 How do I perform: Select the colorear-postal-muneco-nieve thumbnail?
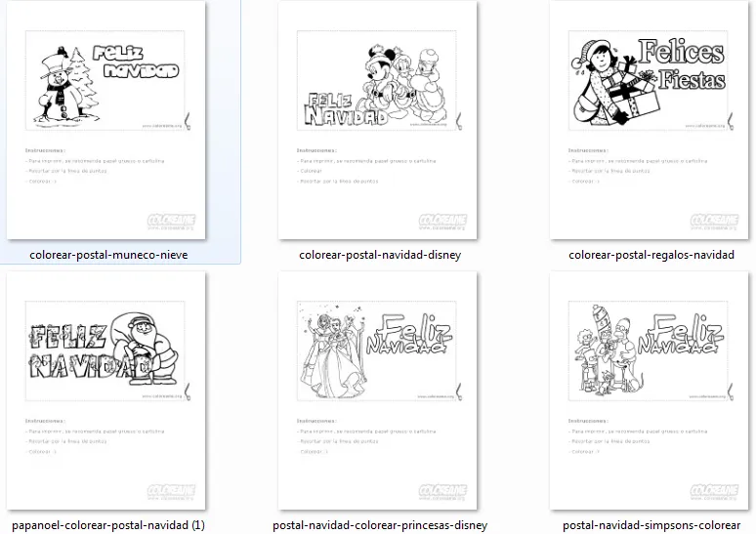point(106,120)
